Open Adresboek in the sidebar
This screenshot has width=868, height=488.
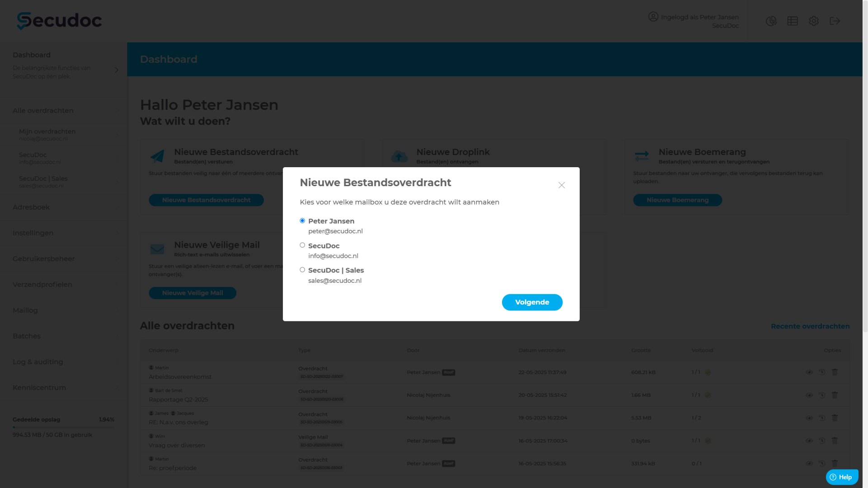pyautogui.click(x=64, y=207)
